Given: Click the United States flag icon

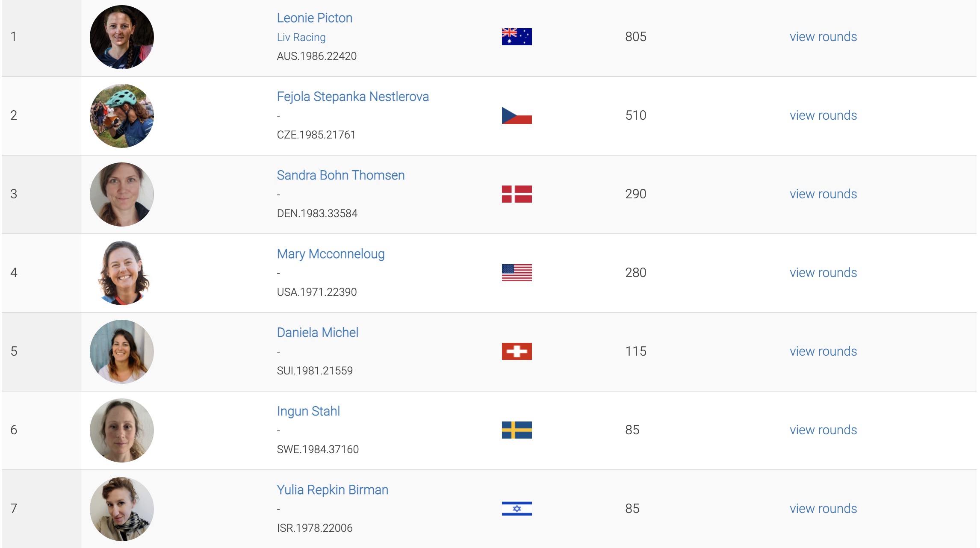Looking at the screenshot, I should [517, 273].
